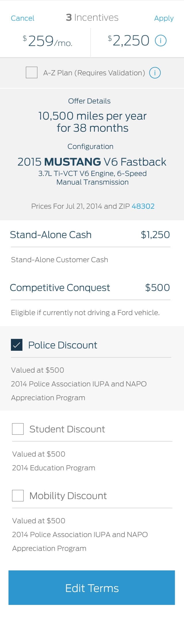Tap the Police Discount label
The image size is (184, 644).
click(63, 345)
